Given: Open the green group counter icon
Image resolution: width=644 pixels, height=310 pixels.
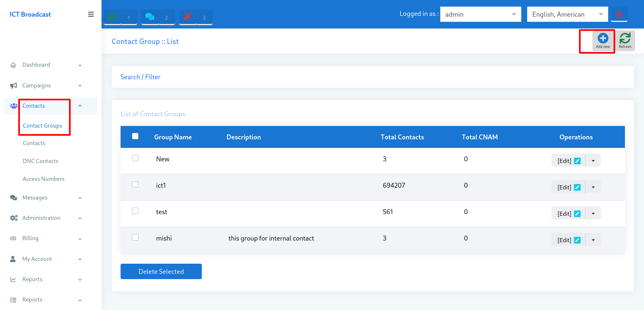Looking at the screenshot, I should click(112, 17).
